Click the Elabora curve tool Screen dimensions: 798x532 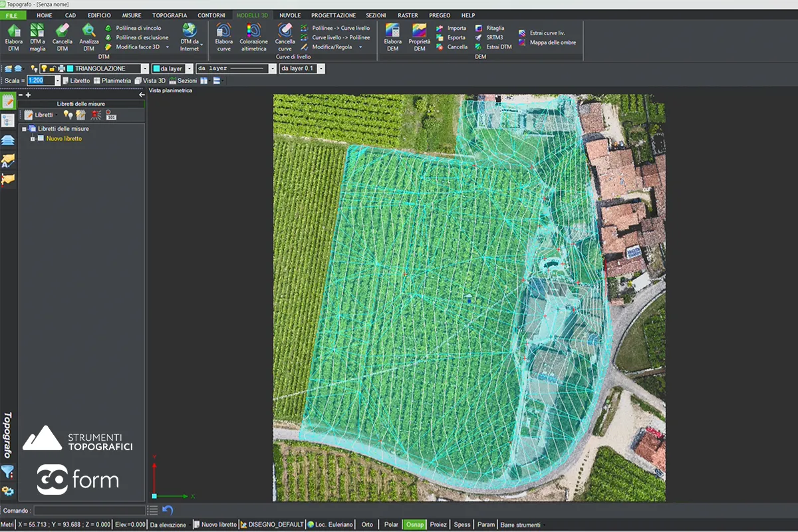coord(224,37)
